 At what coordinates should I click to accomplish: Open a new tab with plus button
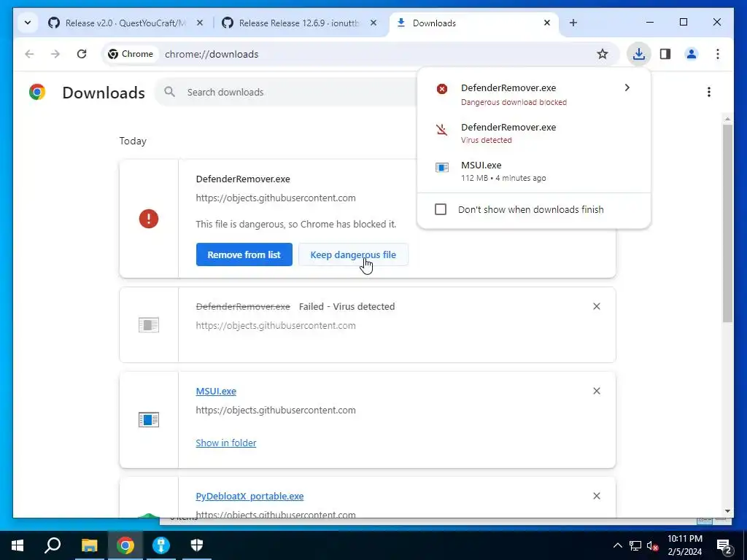point(573,23)
